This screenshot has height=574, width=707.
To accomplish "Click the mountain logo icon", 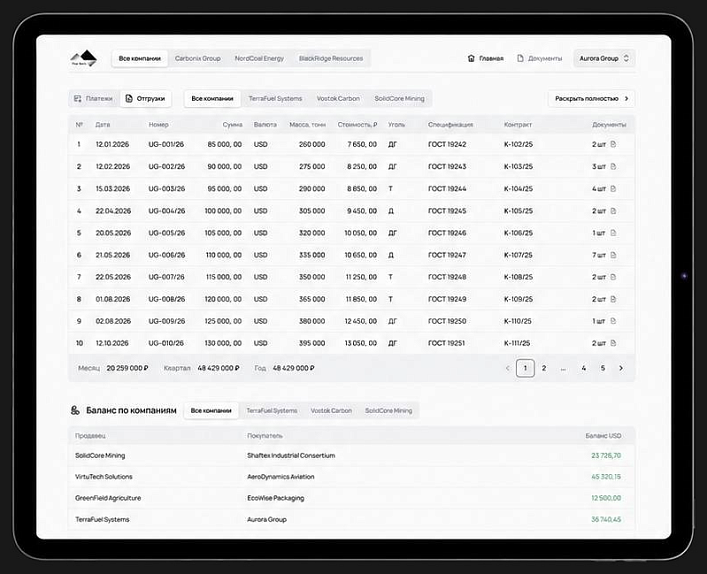I will (83, 58).
